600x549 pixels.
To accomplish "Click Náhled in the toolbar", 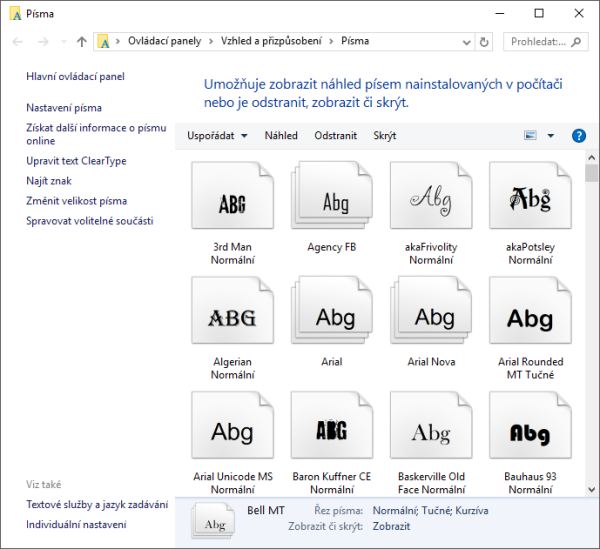I will click(281, 135).
